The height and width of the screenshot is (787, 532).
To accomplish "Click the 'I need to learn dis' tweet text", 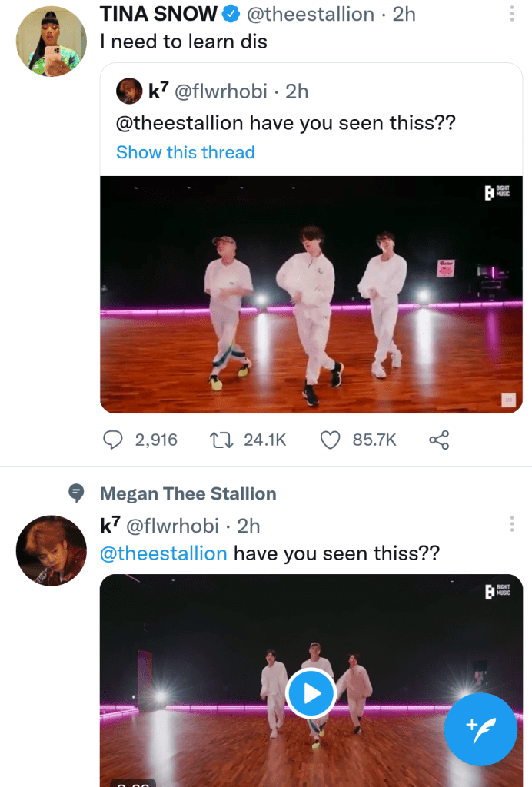I will 184,42.
